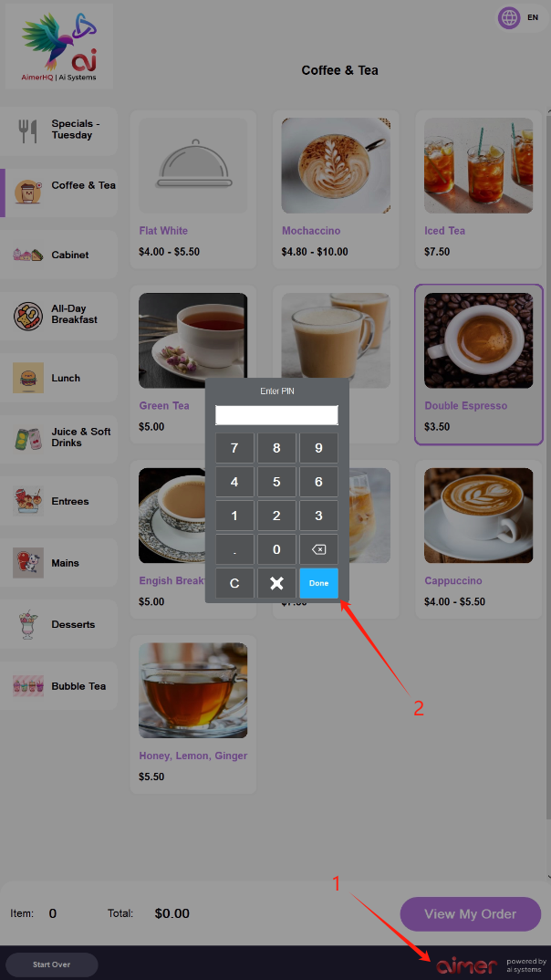Click the globe language icon

coord(509,17)
